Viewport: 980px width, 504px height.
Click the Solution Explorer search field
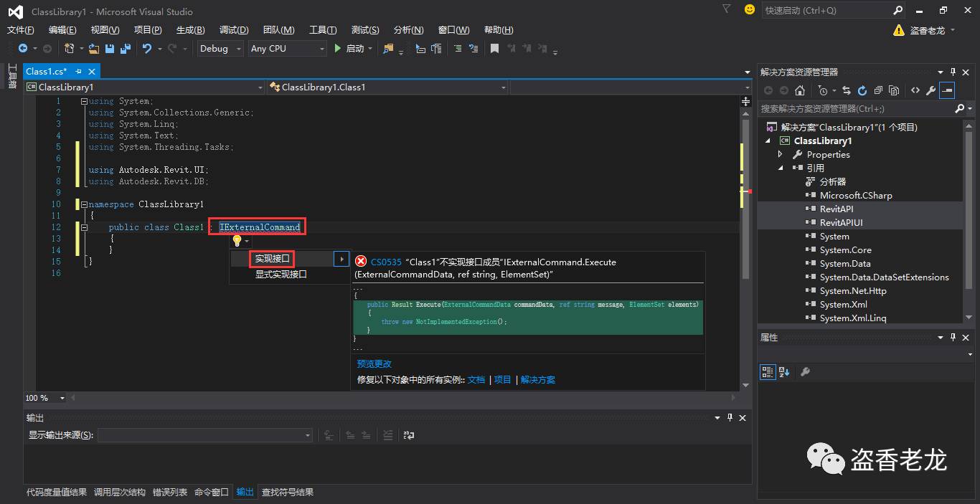click(x=855, y=108)
